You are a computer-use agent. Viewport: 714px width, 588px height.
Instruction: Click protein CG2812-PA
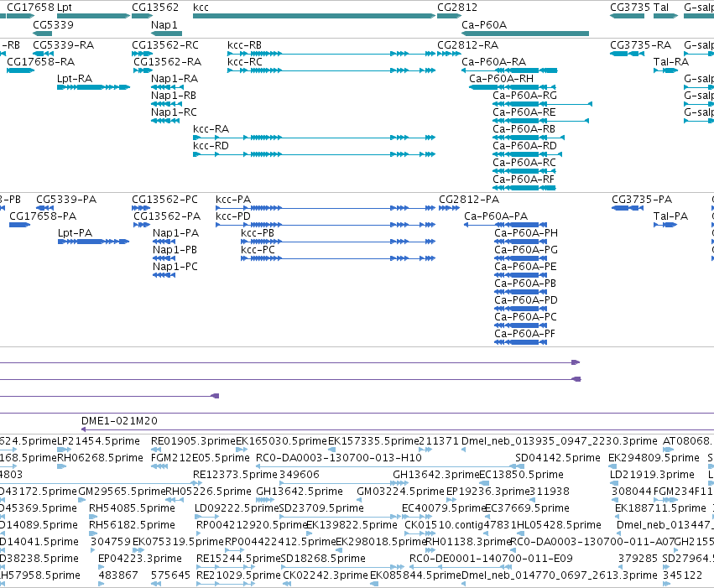pos(469,200)
